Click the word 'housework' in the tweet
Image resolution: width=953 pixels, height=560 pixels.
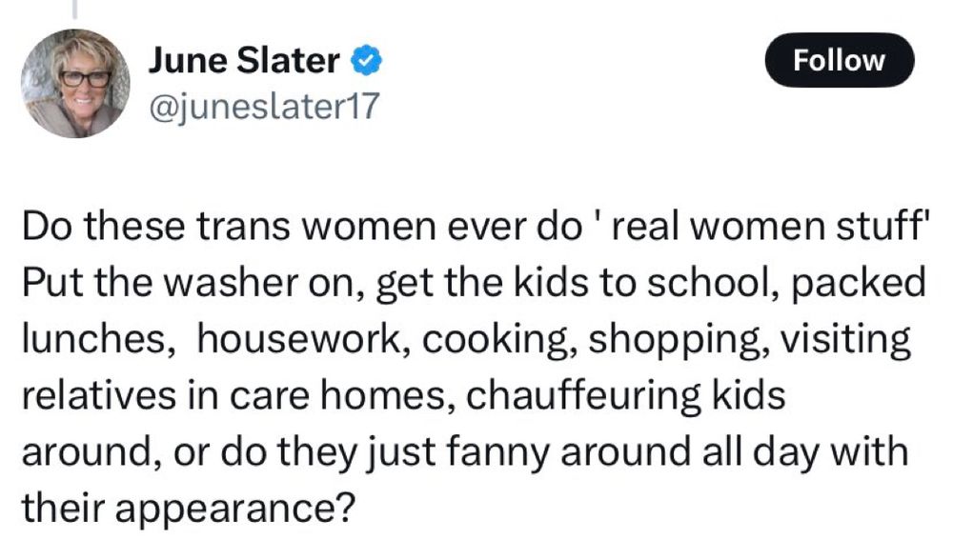click(299, 339)
